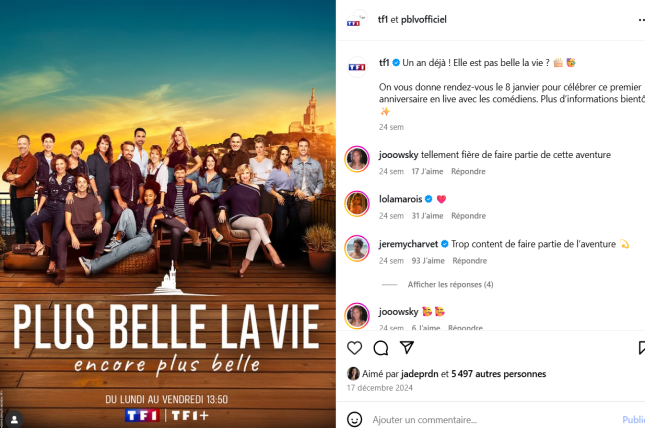This screenshot has width=645, height=428.
Task: Open jeremycharvet's profile picture
Action: (x=357, y=249)
